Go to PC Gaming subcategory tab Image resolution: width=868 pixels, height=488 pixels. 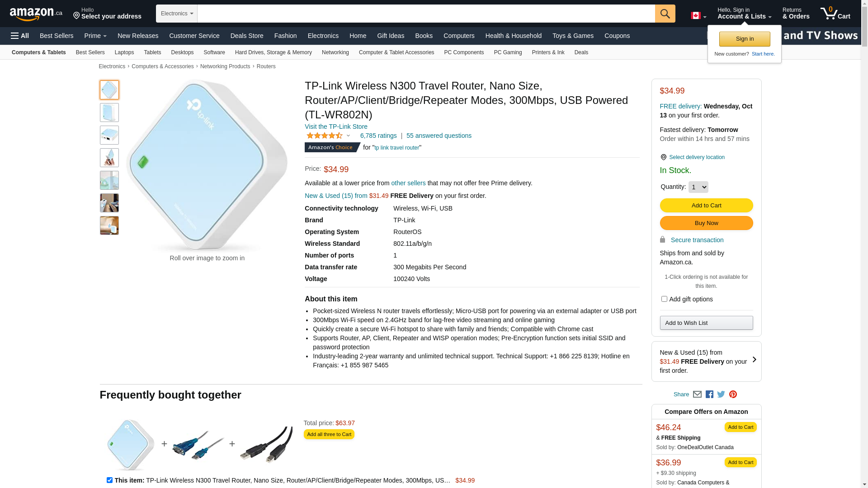coord(508,52)
